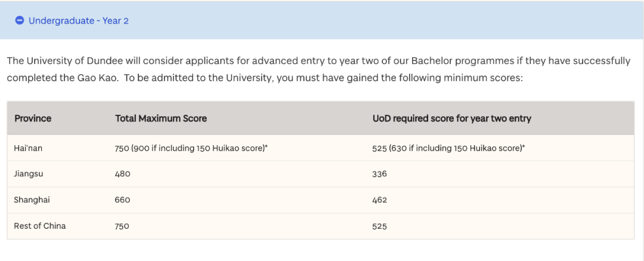Select the Jiangsu province cell
This screenshot has width=644, height=261.
coord(29,174)
